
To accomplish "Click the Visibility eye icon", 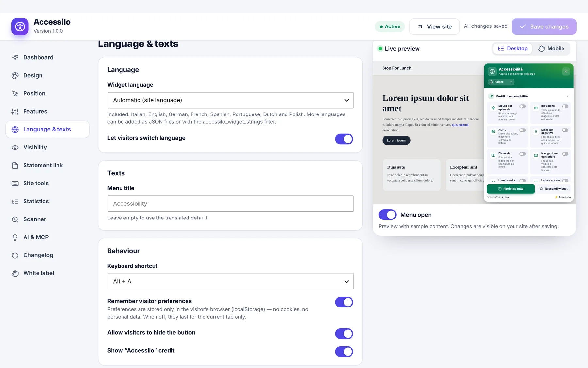I will tap(15, 147).
